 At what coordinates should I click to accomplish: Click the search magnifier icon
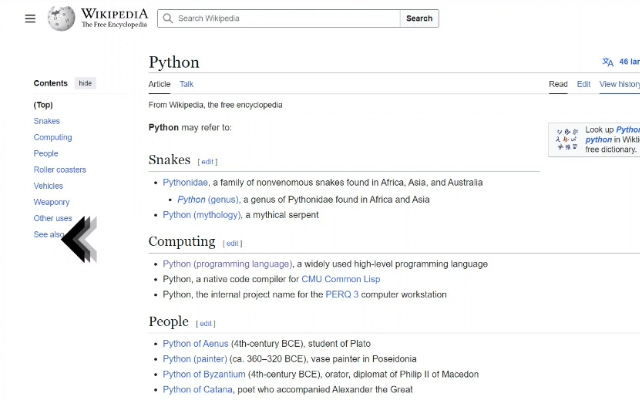click(x=167, y=18)
